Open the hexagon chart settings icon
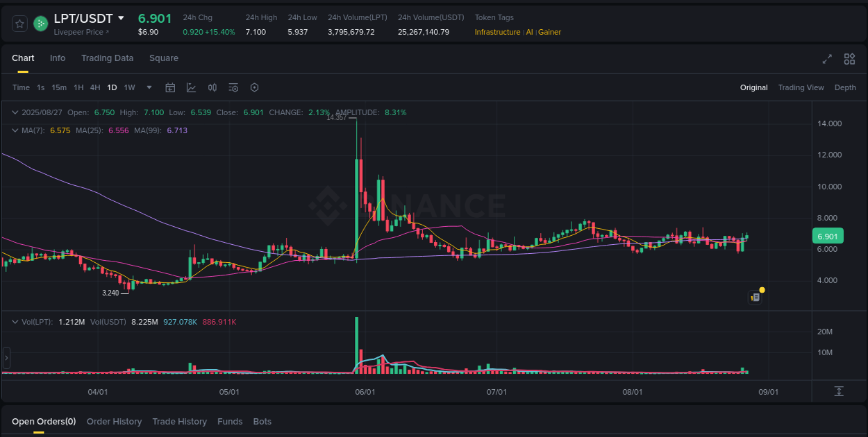Screen dimensions: 868x437 [254, 87]
